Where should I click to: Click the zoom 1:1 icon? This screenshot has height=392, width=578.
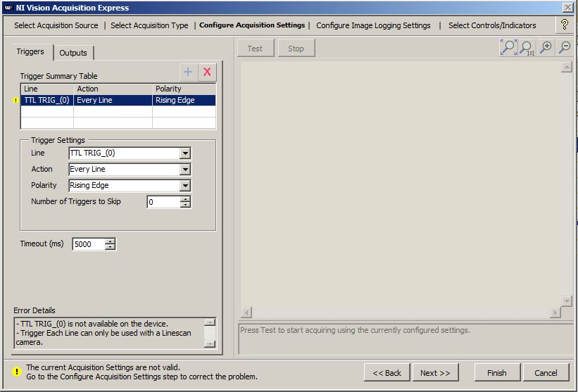(527, 48)
